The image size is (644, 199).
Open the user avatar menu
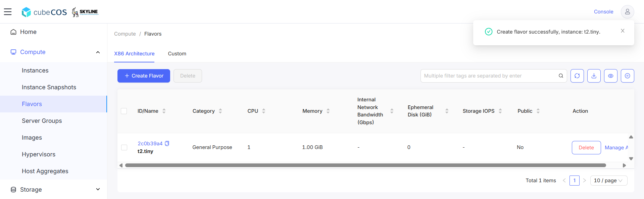[x=627, y=12]
